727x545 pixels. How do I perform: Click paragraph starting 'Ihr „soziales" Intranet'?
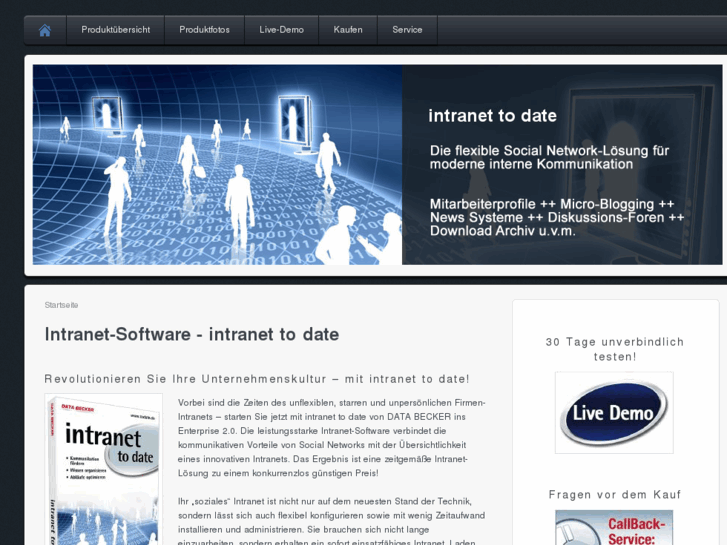332,521
